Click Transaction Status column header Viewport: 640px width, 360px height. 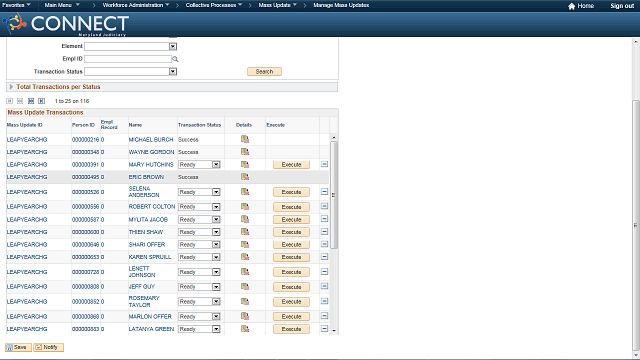click(200, 125)
